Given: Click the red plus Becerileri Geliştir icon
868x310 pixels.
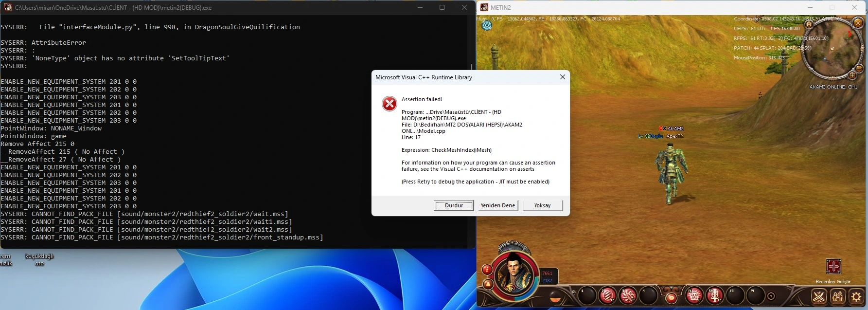Looking at the screenshot, I should coord(833,267).
